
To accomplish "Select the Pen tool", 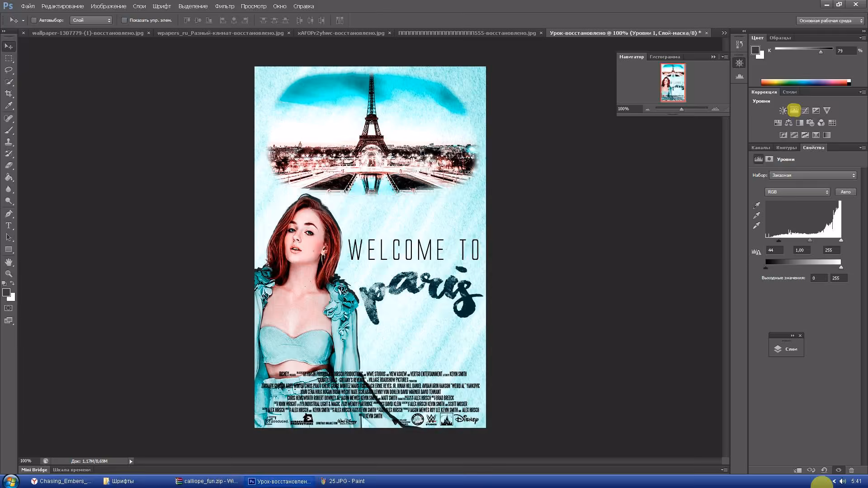I will (x=9, y=214).
